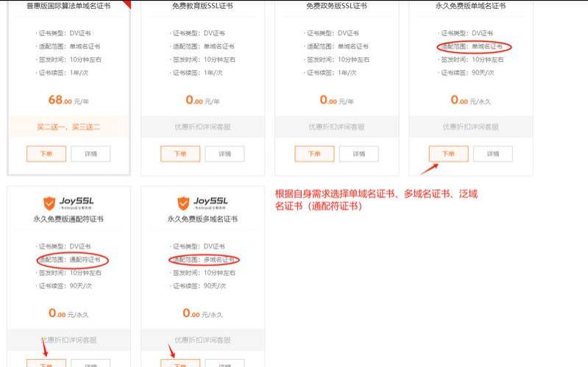Click 证书类型: DV证书 on 永久免费版单域名证书 card
588x367 pixels.
(x=467, y=33)
